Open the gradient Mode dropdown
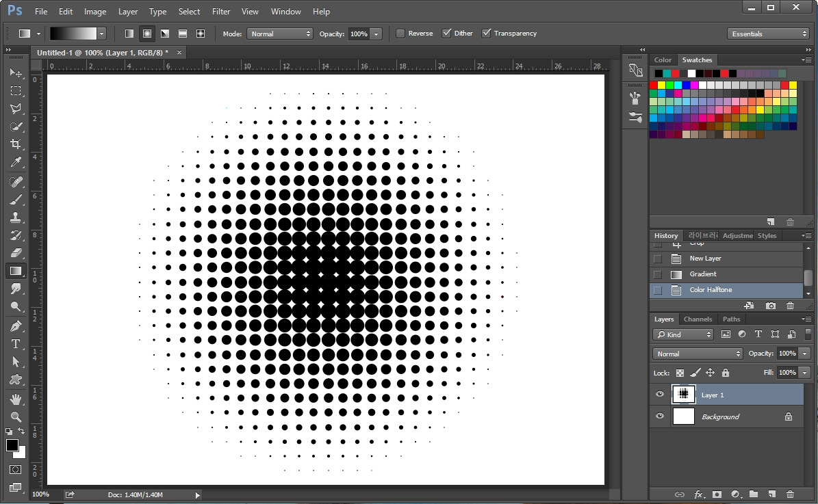This screenshot has width=818, height=504. [x=279, y=34]
